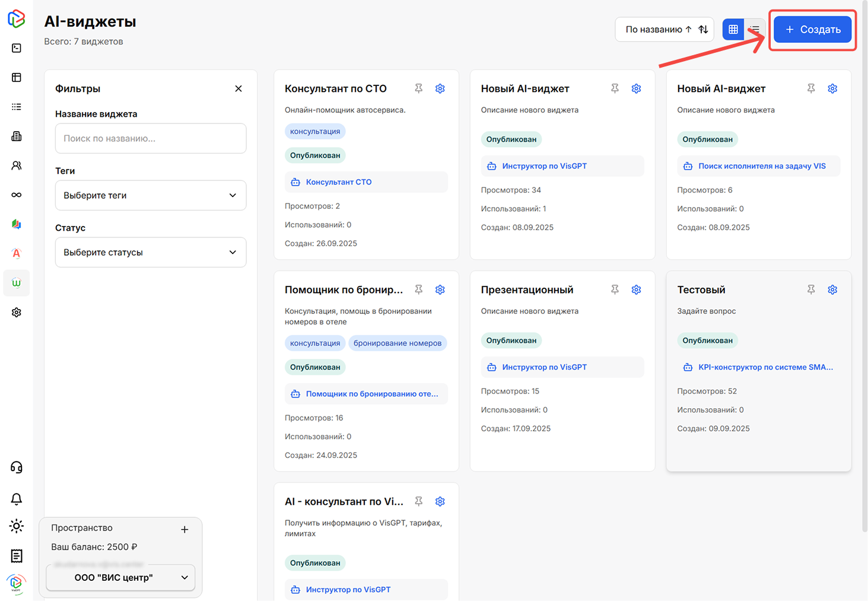Open settings gear on Консультант по СТО card

tap(440, 88)
